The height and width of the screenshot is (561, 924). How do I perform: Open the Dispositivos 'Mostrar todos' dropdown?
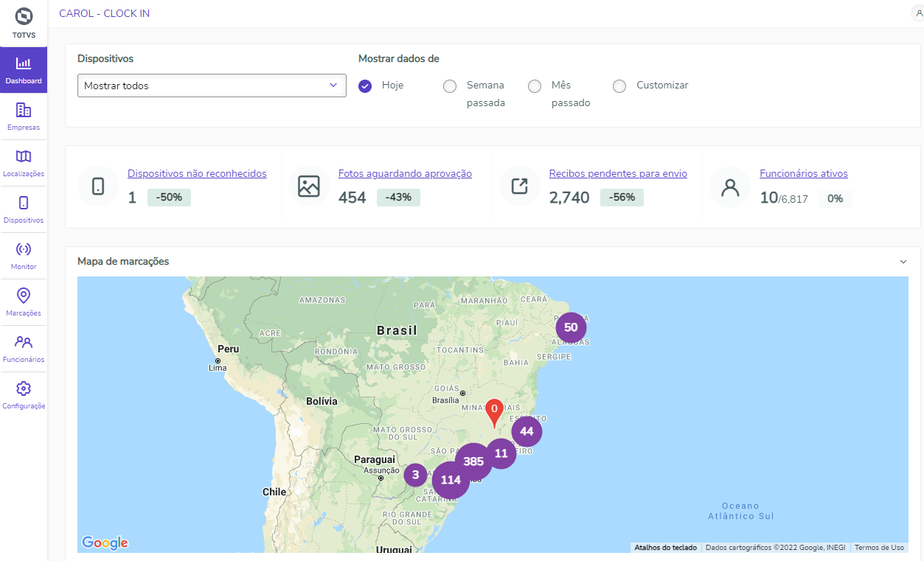point(212,86)
